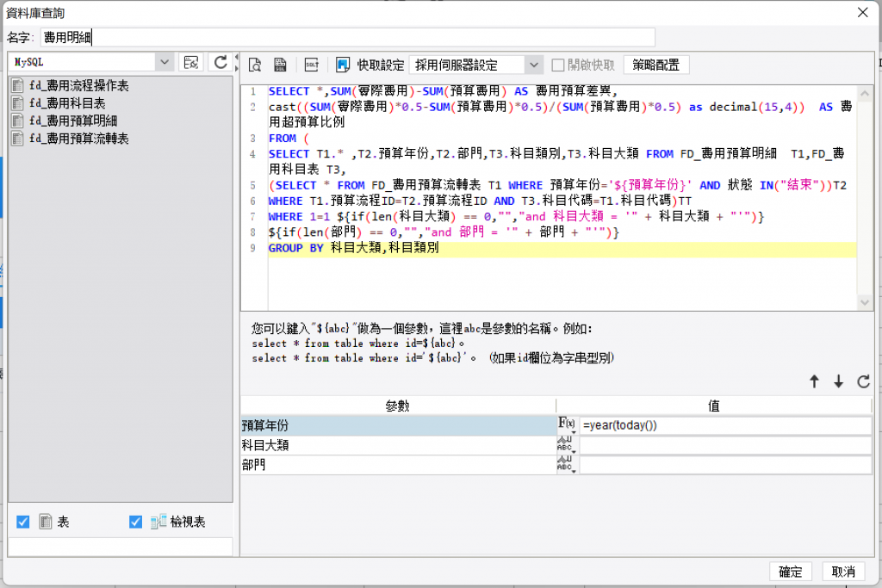Click the SQL editor scrollbar down arrow
Viewport: 882px width, 588px height.
pyautogui.click(x=865, y=302)
